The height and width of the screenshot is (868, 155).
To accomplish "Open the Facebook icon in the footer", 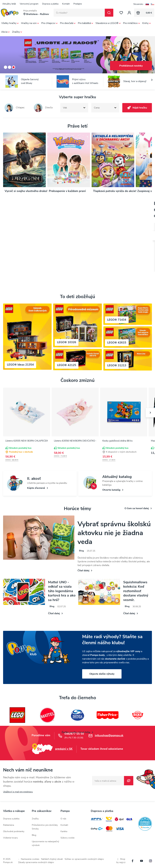I will click(133, 861).
